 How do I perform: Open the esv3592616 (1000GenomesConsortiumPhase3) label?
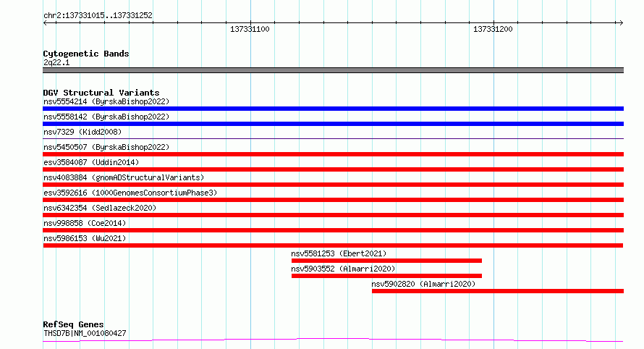pyautogui.click(x=130, y=193)
